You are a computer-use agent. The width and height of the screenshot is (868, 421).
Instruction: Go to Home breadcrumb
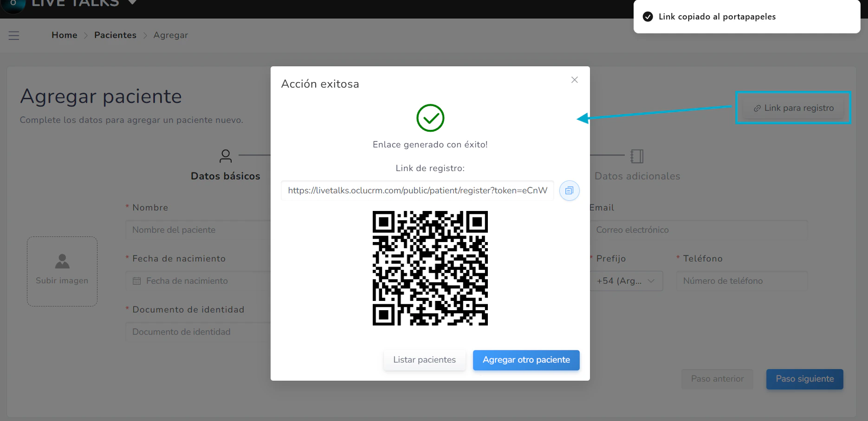pos(65,35)
